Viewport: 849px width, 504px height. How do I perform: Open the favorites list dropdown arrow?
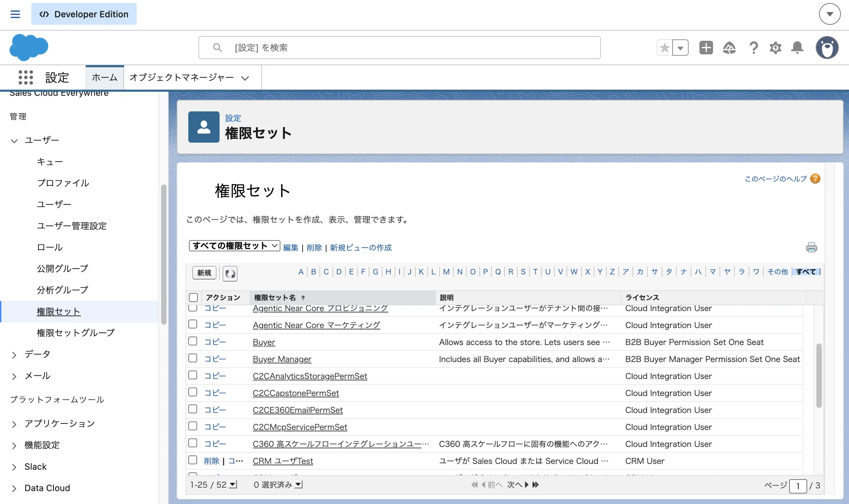(x=680, y=48)
